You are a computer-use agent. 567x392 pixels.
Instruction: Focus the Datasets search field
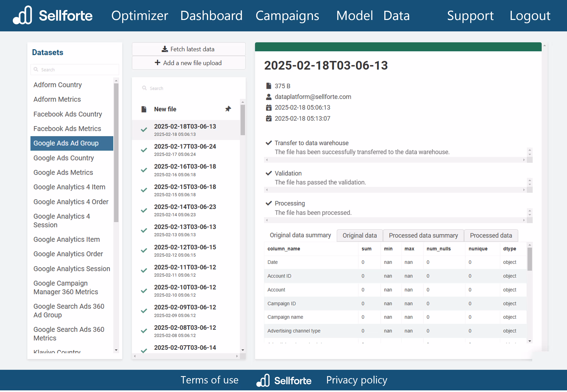pos(75,69)
